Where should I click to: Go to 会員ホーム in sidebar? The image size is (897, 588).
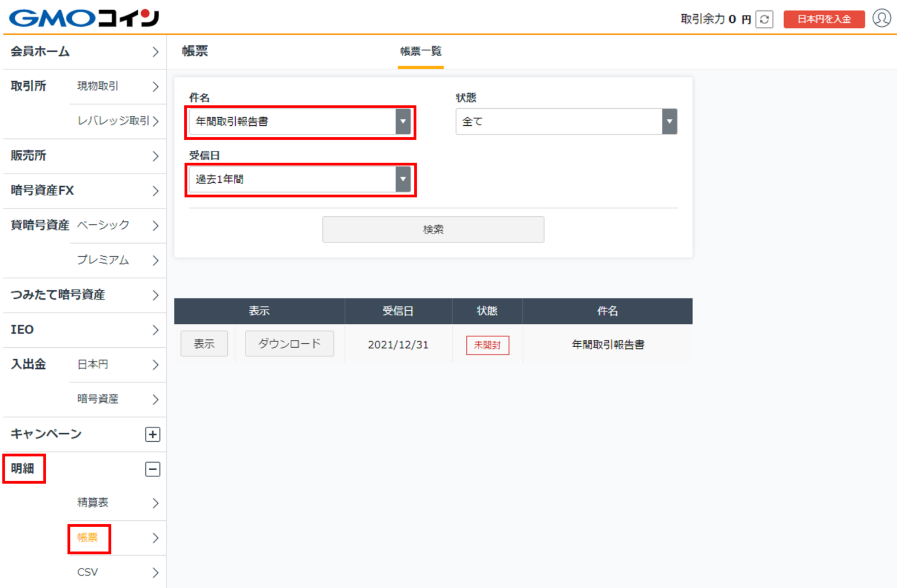tap(84, 52)
